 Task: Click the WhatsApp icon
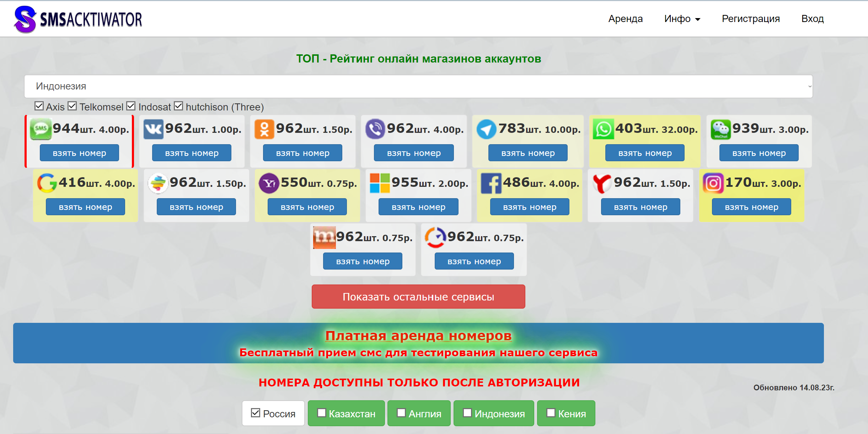point(603,129)
